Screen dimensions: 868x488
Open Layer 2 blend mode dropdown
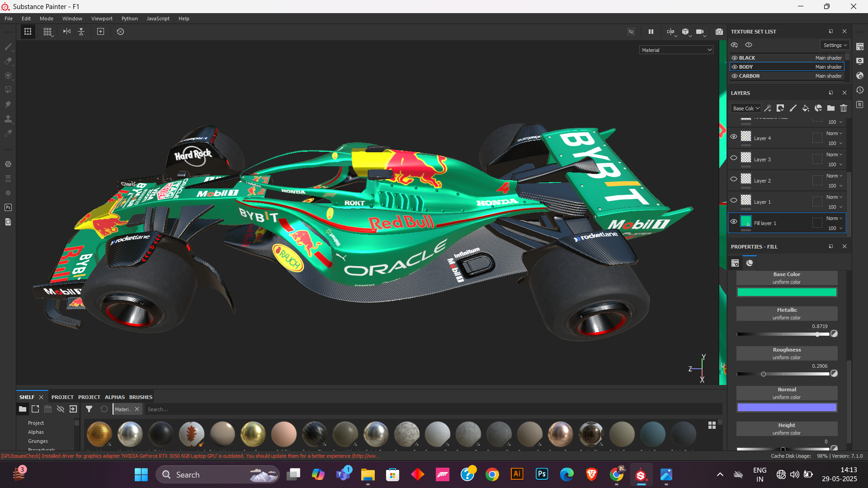835,176
